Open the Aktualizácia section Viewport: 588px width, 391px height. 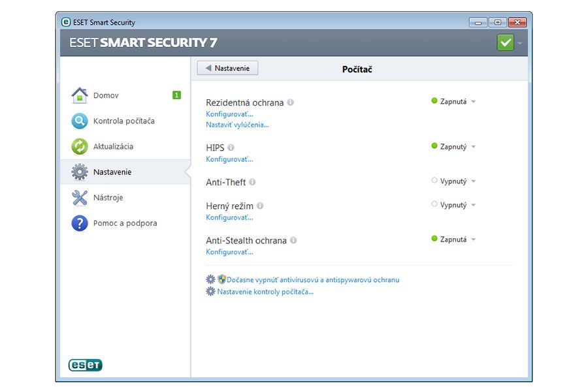pyautogui.click(x=125, y=146)
